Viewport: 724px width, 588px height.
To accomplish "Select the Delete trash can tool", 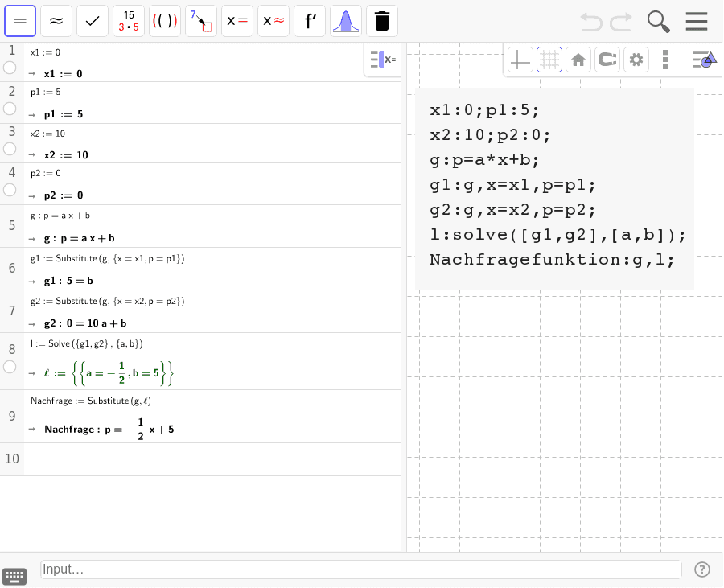I will click(x=382, y=21).
